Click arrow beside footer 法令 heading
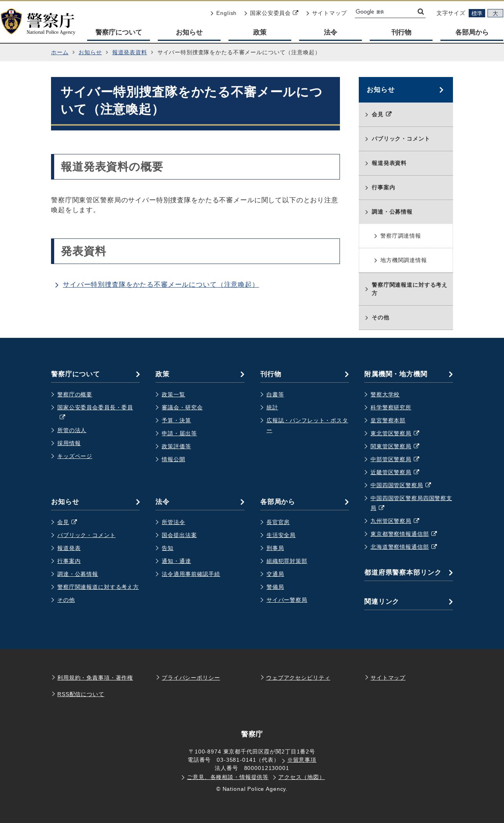The height and width of the screenshot is (823, 504). click(x=242, y=502)
